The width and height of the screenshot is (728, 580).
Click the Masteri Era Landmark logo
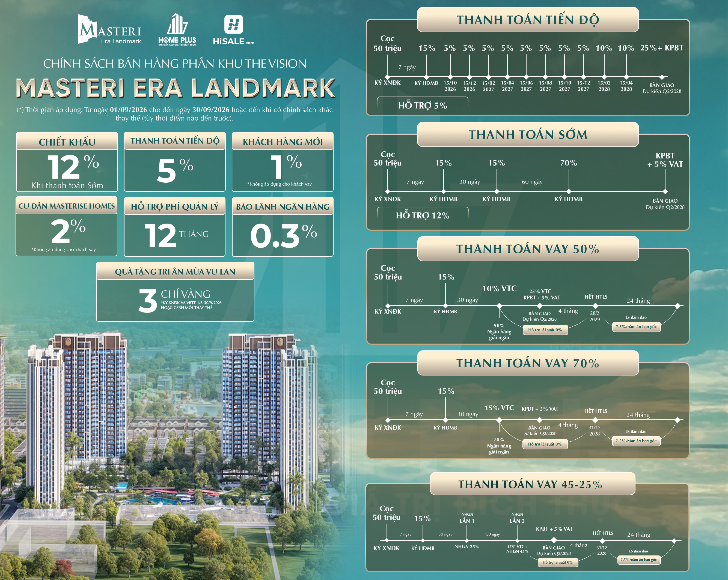pos(110,29)
